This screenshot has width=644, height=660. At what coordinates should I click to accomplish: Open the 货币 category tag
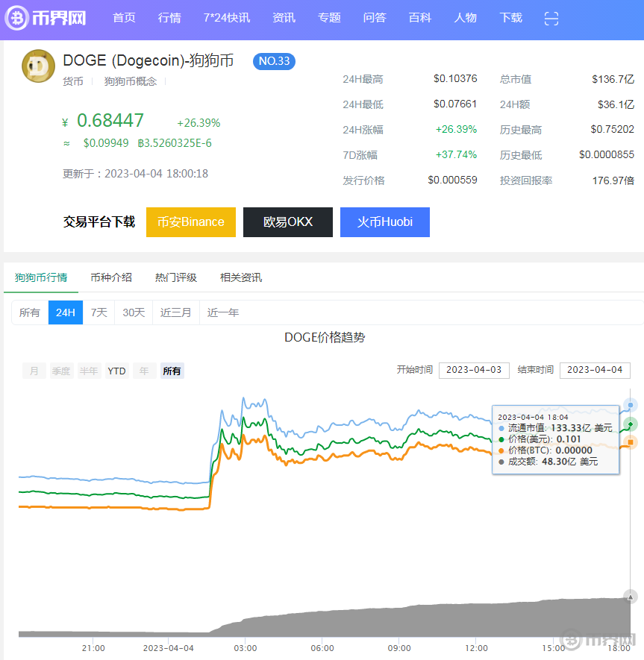point(73,81)
